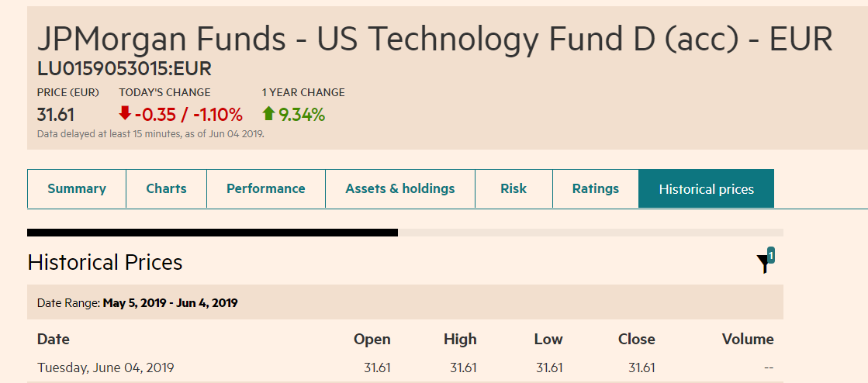Click the red down arrow by today's change

[x=125, y=114]
